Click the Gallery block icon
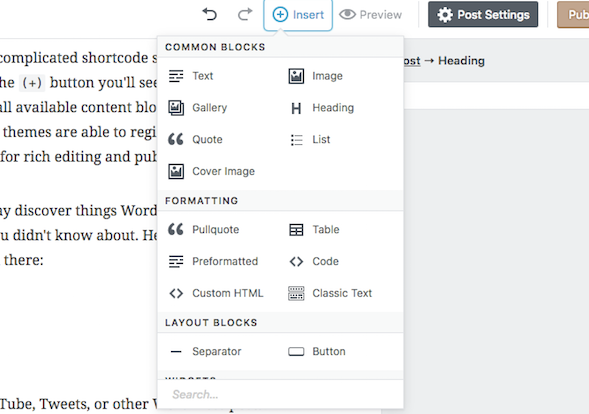 pos(176,108)
